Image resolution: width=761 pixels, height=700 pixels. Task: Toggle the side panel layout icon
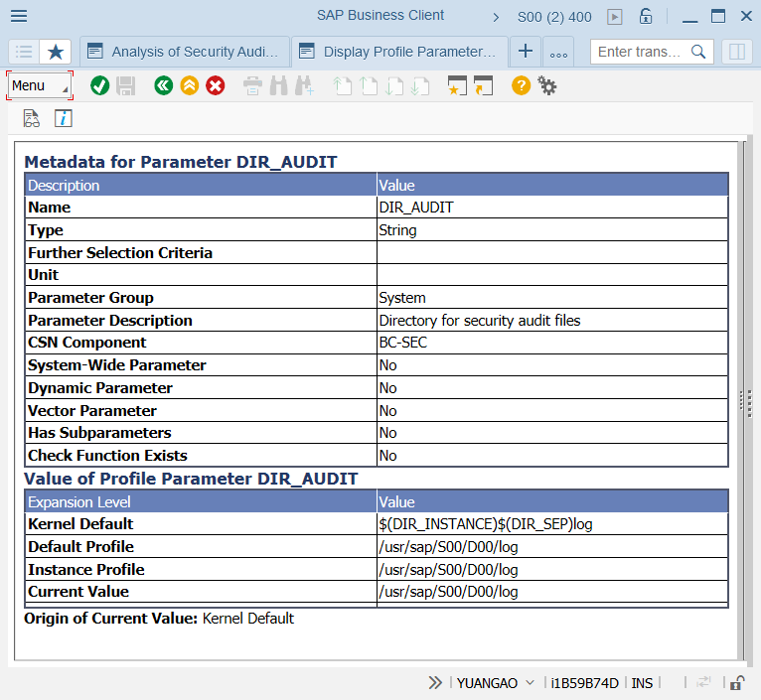[737, 52]
